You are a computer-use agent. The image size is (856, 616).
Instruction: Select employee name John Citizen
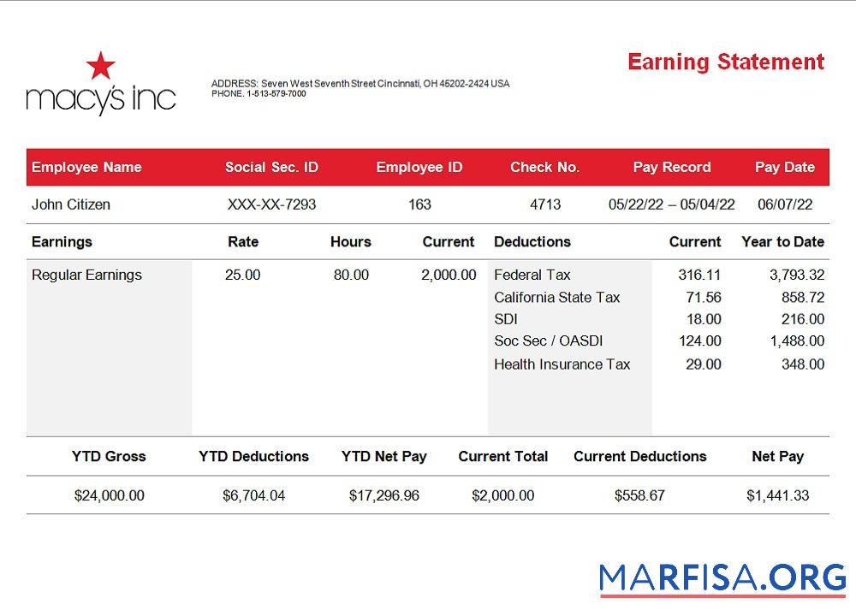point(70,204)
